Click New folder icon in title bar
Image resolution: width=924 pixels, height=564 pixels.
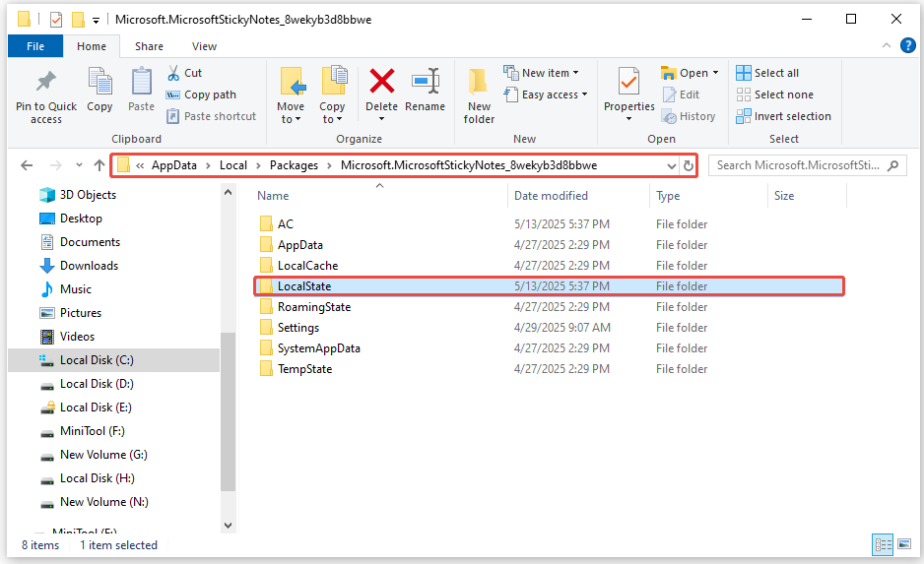78,20
